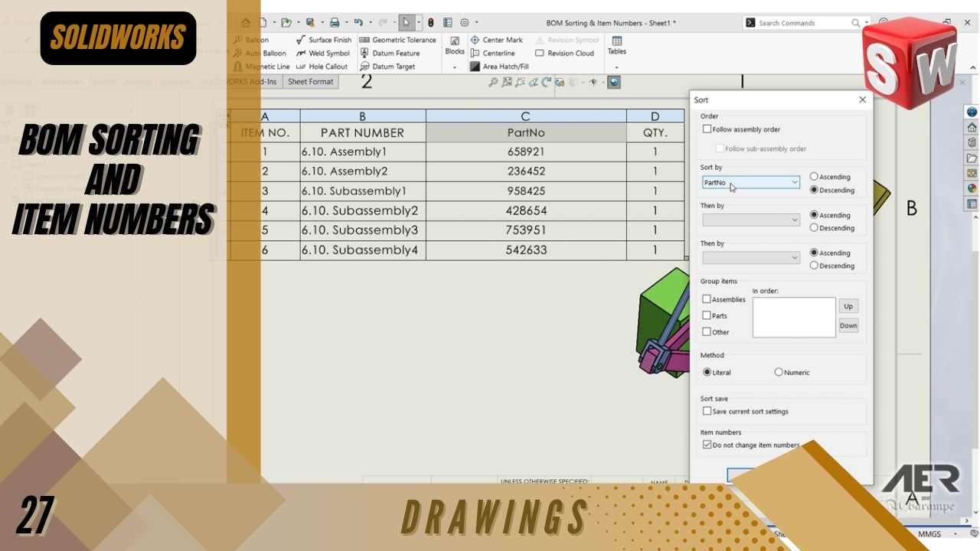Enable Save current sort settings
This screenshot has width=980, height=551.
pos(707,411)
